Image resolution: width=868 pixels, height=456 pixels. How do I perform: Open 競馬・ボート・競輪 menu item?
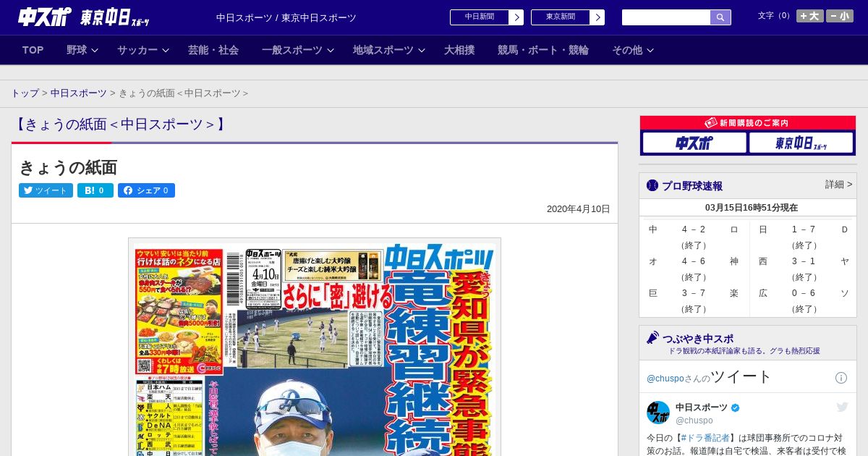click(x=543, y=50)
